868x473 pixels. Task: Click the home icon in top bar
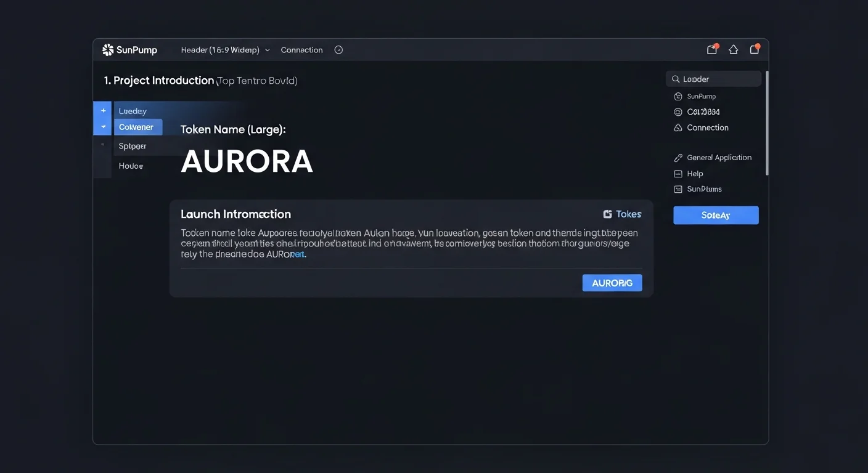734,50
